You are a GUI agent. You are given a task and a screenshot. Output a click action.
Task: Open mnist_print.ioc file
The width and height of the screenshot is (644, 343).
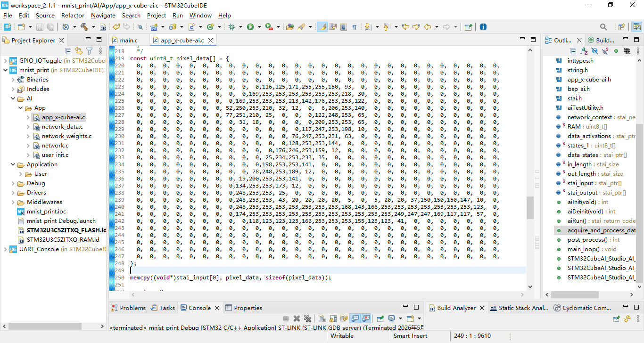pos(46,211)
